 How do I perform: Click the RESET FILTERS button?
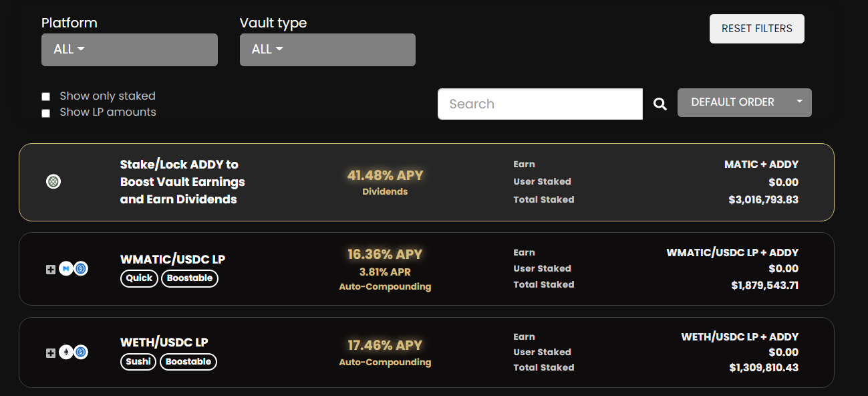(757, 29)
